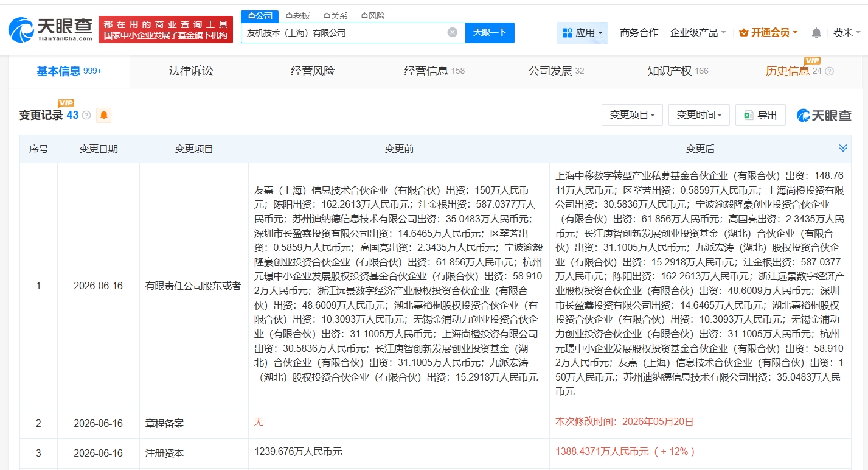Click the 变更项目 column header

194,149
